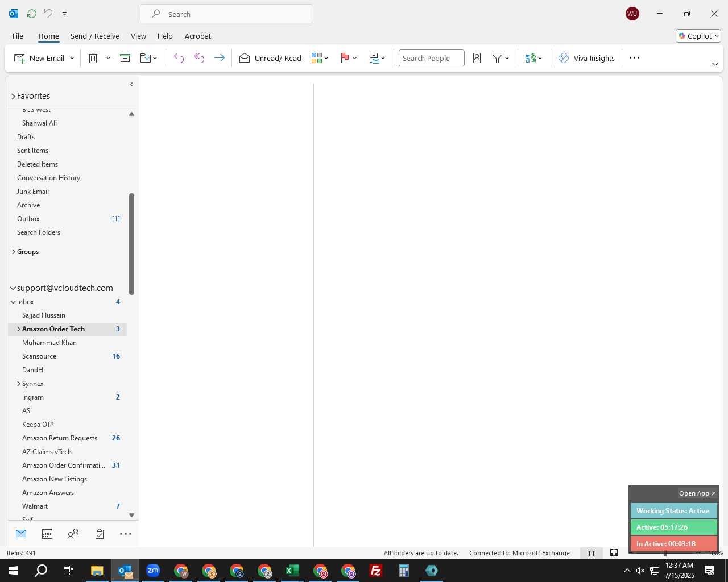The width and height of the screenshot is (728, 582).
Task: Open the Help tab
Action: [165, 36]
